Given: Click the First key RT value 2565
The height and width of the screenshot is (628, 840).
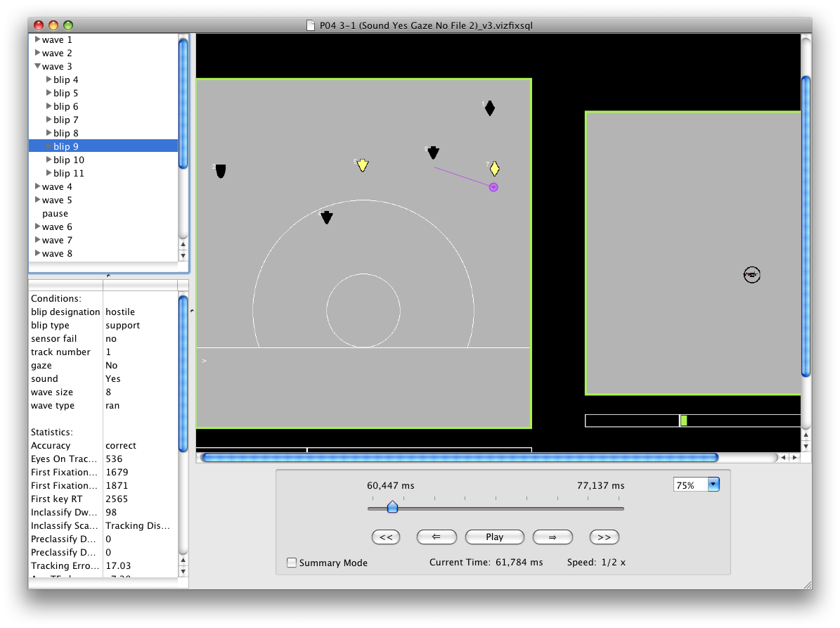Looking at the screenshot, I should pos(116,499).
